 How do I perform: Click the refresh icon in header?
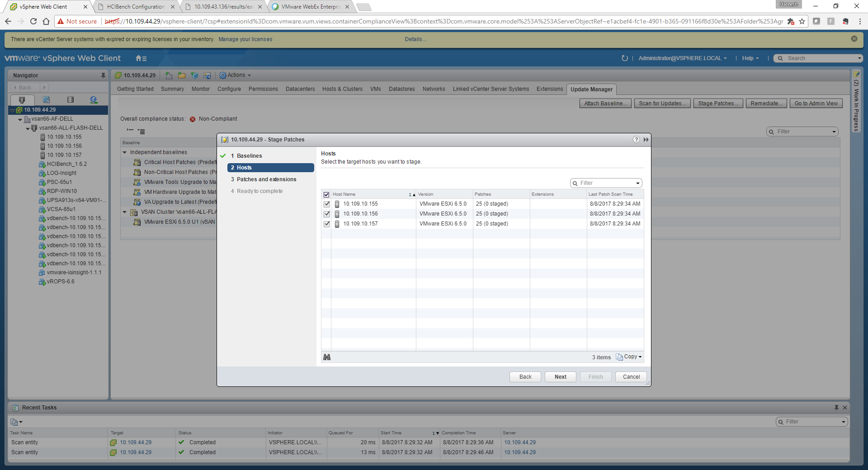624,58
